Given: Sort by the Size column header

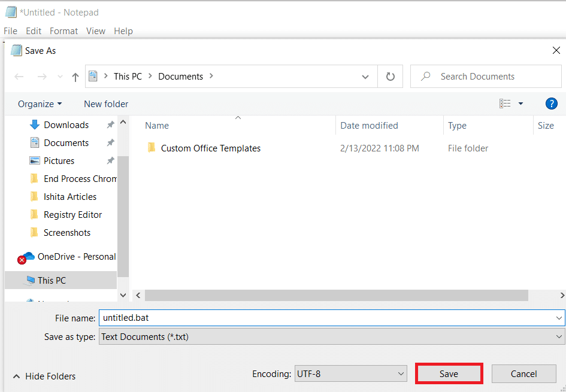Looking at the screenshot, I should [x=546, y=126].
